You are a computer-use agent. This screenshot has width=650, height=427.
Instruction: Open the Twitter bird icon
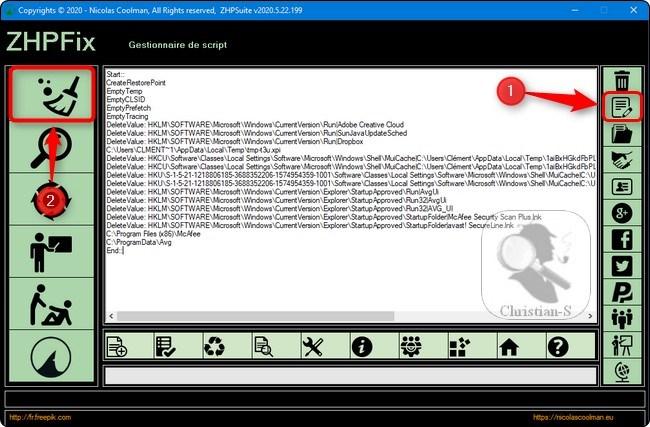click(x=622, y=266)
